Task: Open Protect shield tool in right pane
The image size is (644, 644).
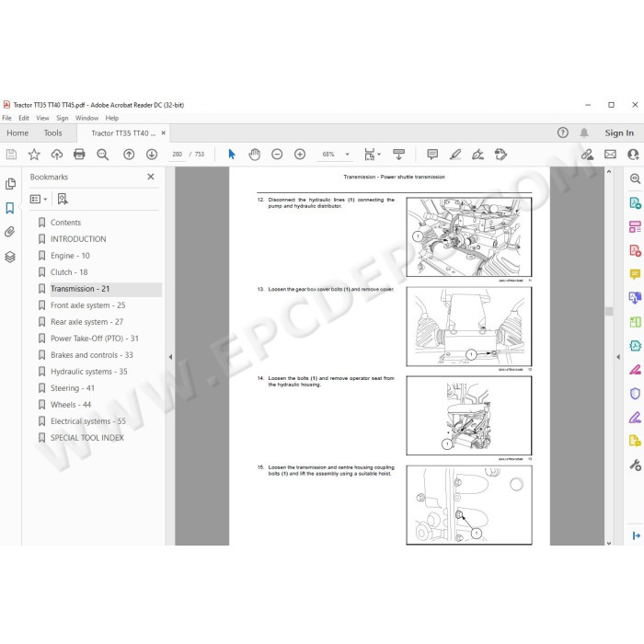Action: point(635,394)
